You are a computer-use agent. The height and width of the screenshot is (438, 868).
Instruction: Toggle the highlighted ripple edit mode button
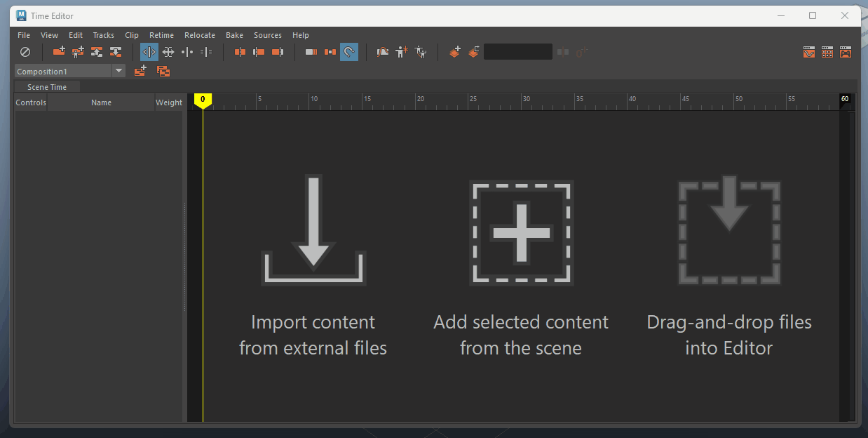(x=149, y=52)
